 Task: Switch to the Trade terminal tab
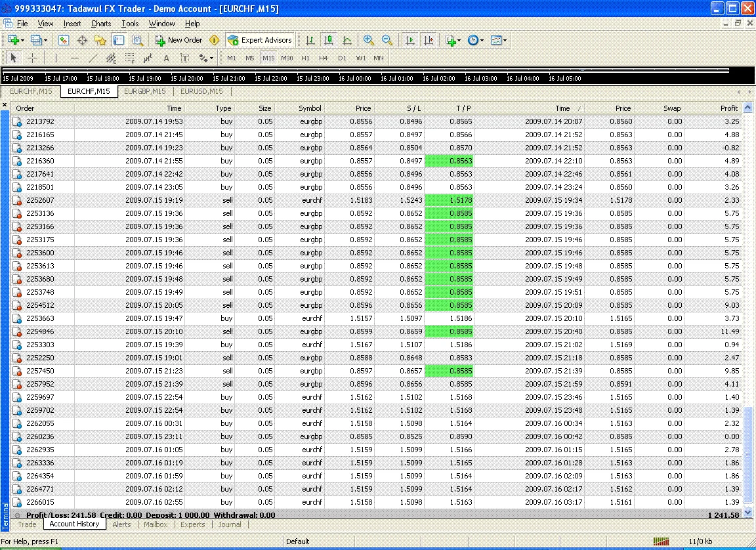pyautogui.click(x=28, y=524)
